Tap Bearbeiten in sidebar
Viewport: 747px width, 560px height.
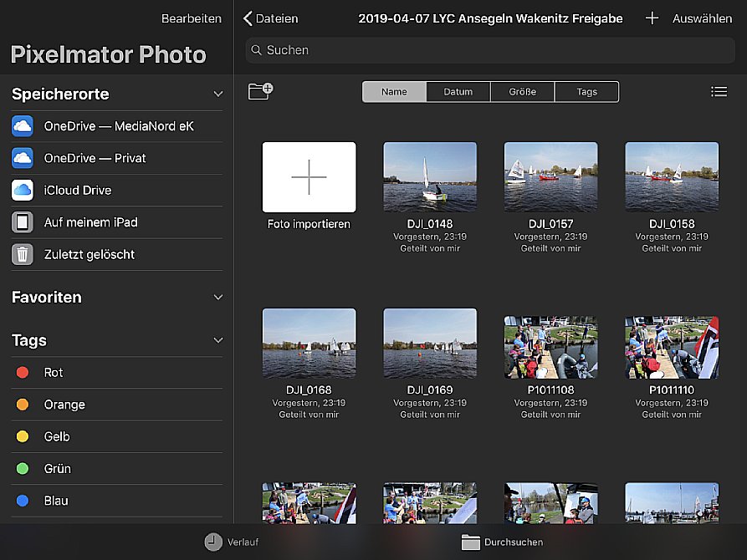pyautogui.click(x=191, y=18)
